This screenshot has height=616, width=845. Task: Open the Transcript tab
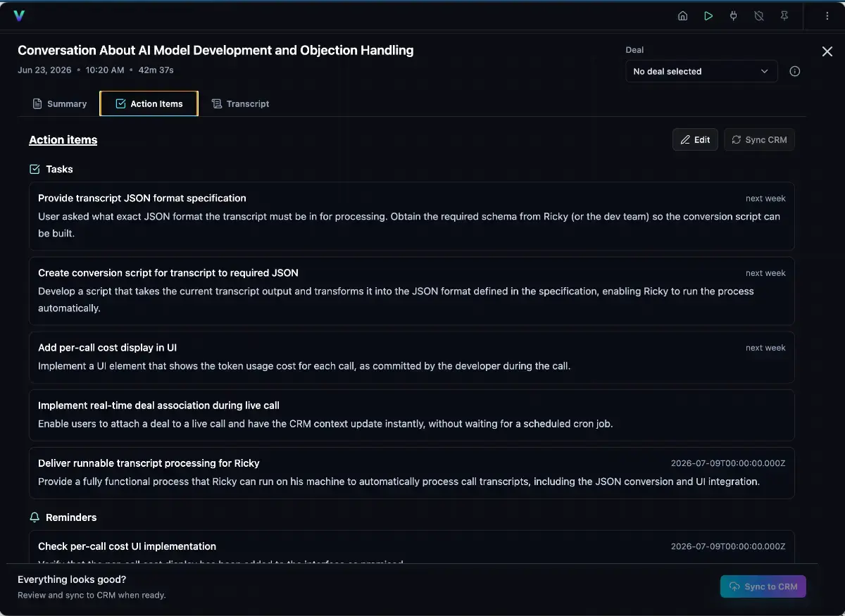[x=240, y=103]
